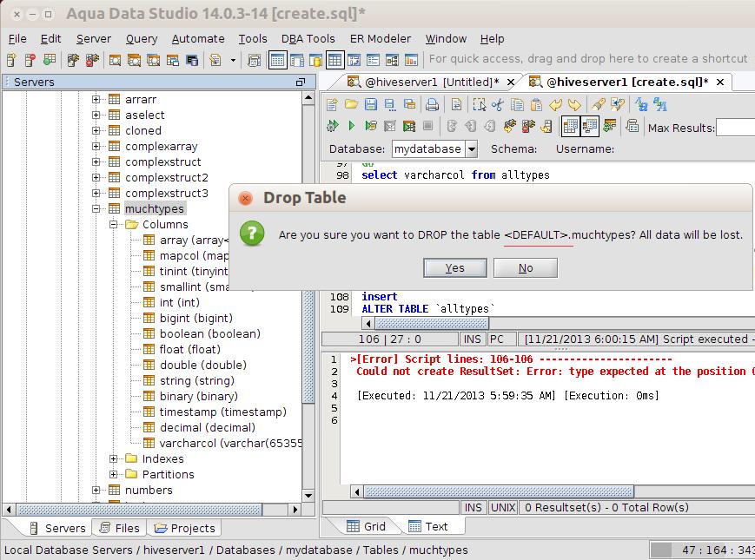Close the Drop Table dialog with red X

246,198
